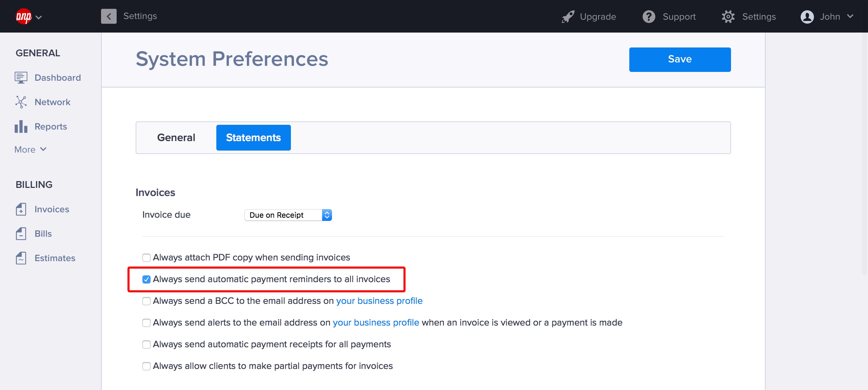Click the blue Save button
This screenshot has width=868, height=390.
click(x=680, y=59)
